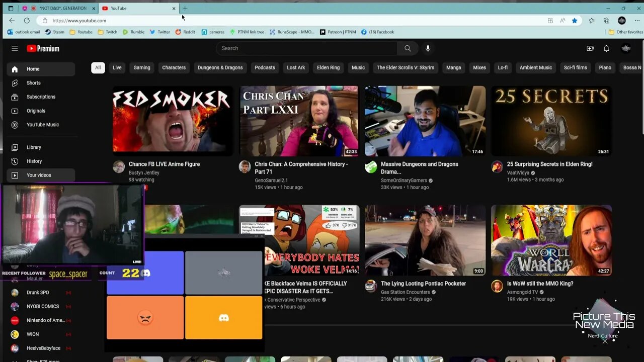Open SomeOrdinaryGamers channel name

point(404,180)
